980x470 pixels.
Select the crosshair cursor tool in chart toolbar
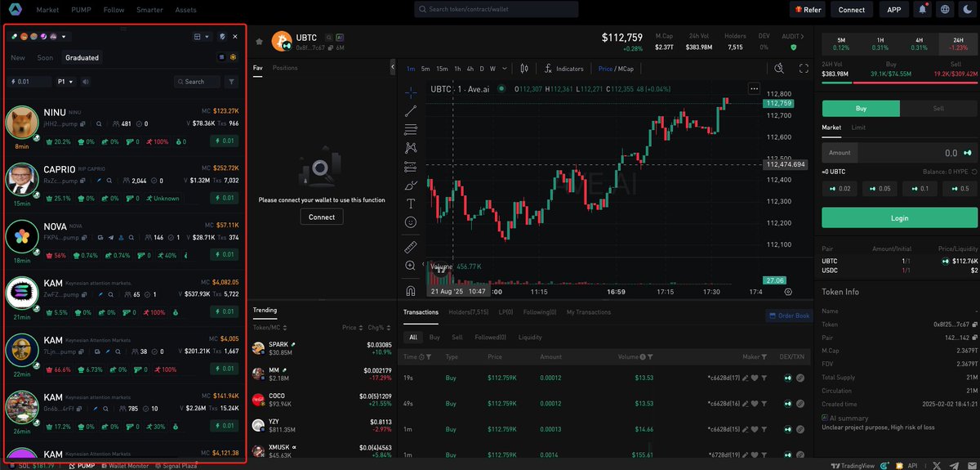(x=410, y=92)
